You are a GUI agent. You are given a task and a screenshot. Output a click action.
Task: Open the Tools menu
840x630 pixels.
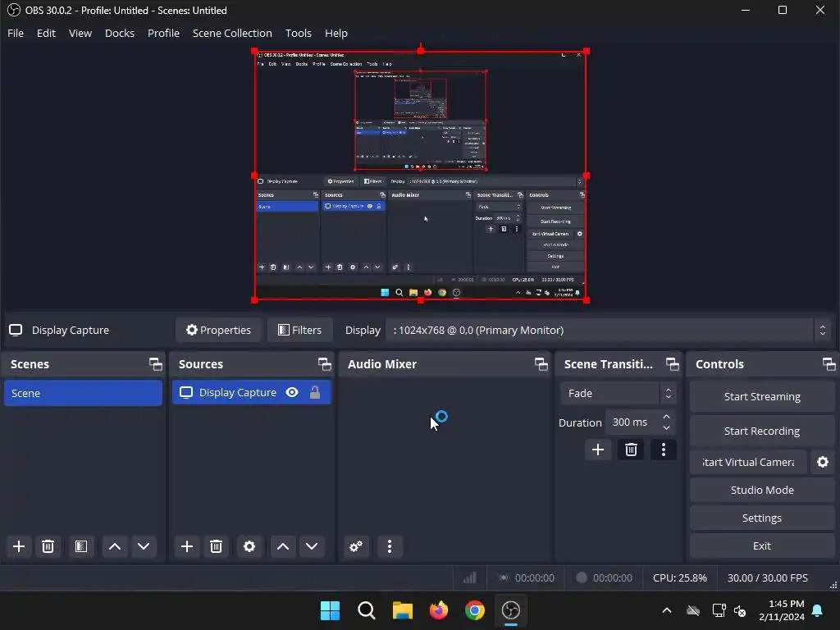pos(299,33)
